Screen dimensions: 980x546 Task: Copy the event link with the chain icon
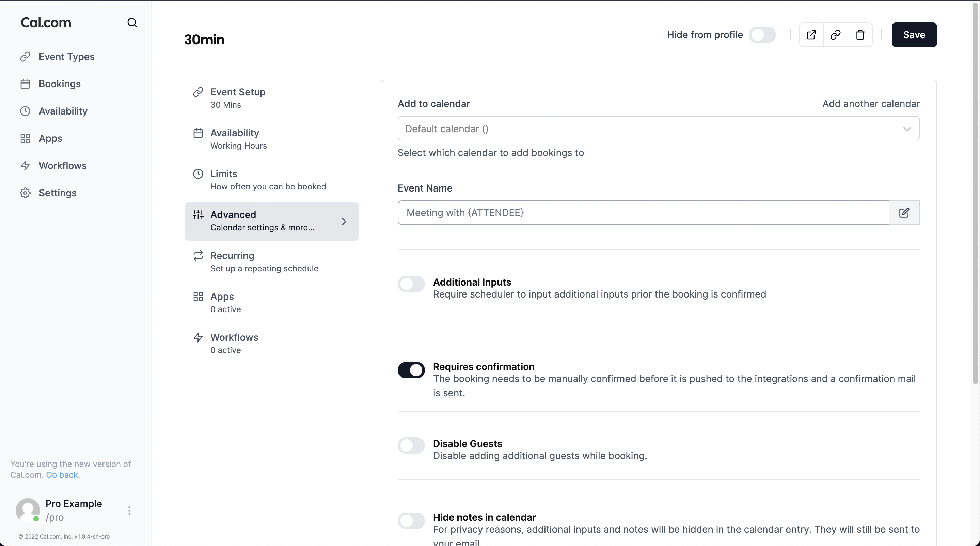pyautogui.click(x=835, y=35)
